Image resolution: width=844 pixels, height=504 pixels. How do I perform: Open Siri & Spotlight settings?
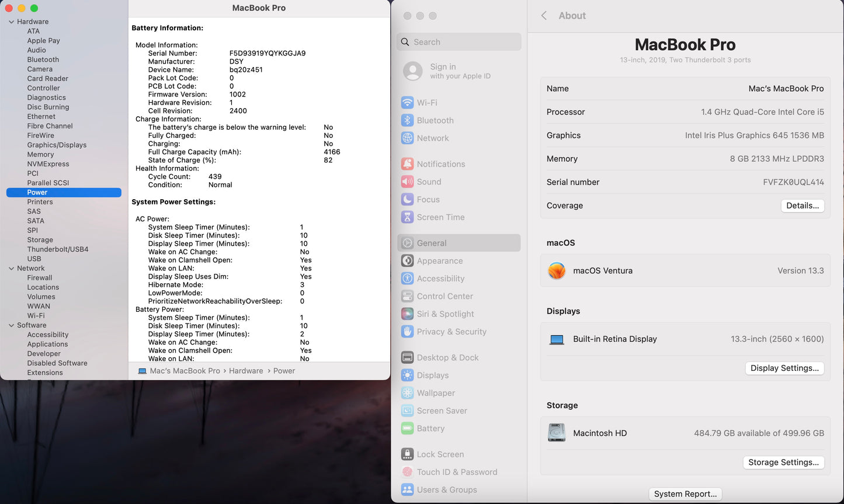point(444,314)
